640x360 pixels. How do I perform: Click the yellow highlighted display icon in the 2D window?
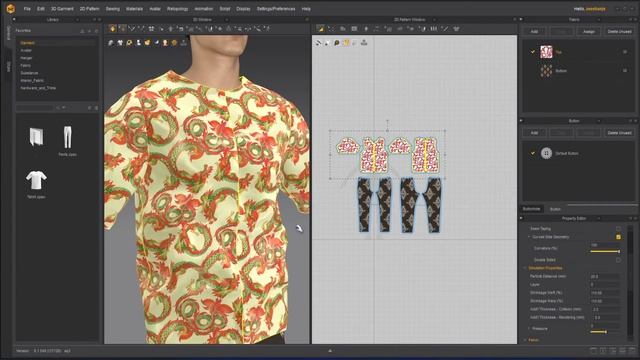(346, 42)
